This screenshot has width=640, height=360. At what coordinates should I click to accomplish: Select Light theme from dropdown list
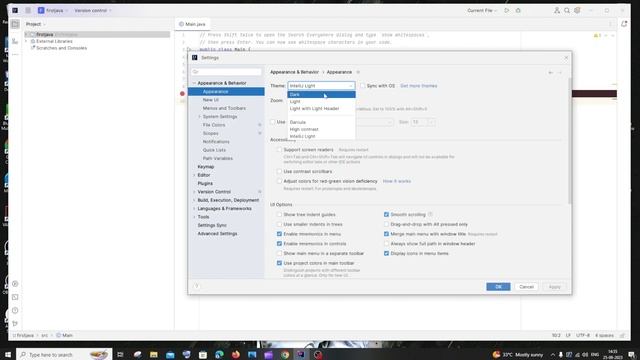(x=322, y=101)
